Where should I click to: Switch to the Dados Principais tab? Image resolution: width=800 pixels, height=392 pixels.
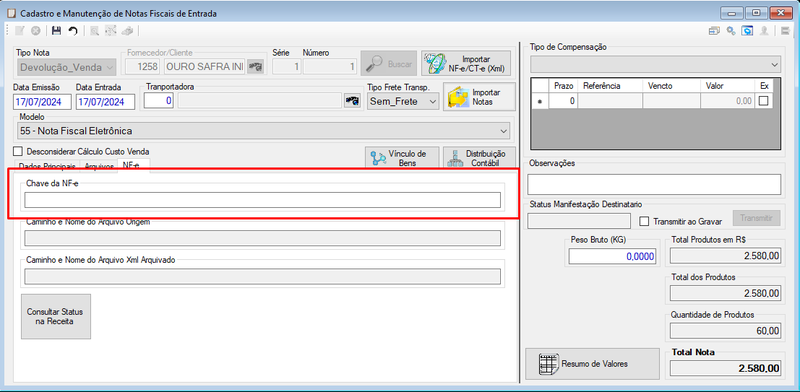47,166
